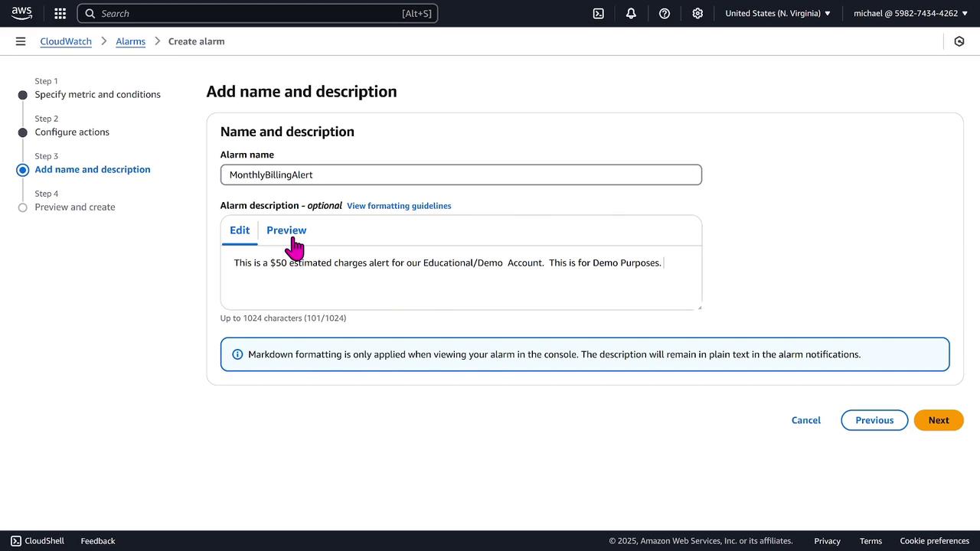Open the help question mark menu

pos(665,13)
